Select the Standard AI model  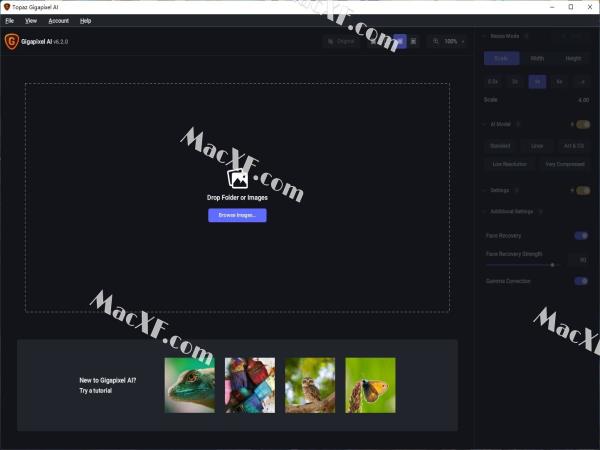[x=500, y=146]
